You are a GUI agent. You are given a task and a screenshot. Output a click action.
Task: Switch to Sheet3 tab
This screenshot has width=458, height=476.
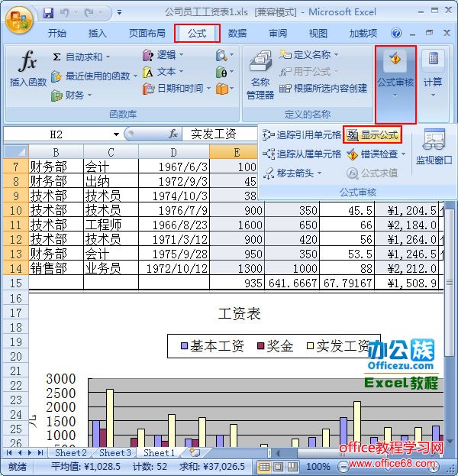[114, 452]
